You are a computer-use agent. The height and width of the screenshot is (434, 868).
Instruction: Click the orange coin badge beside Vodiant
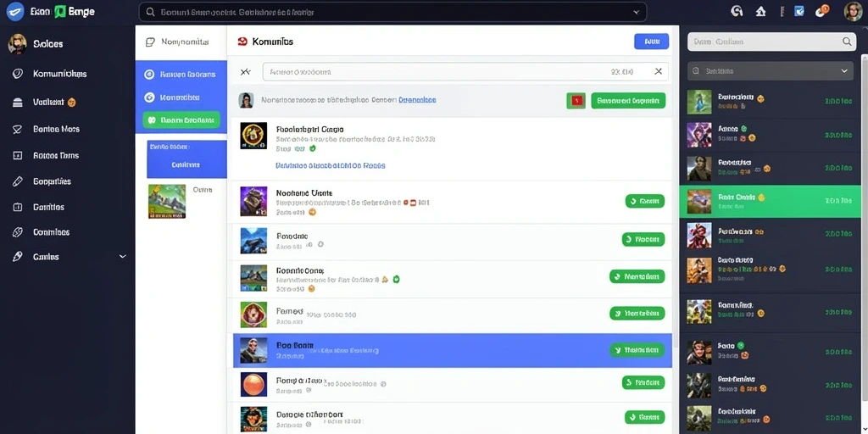pos(71,103)
